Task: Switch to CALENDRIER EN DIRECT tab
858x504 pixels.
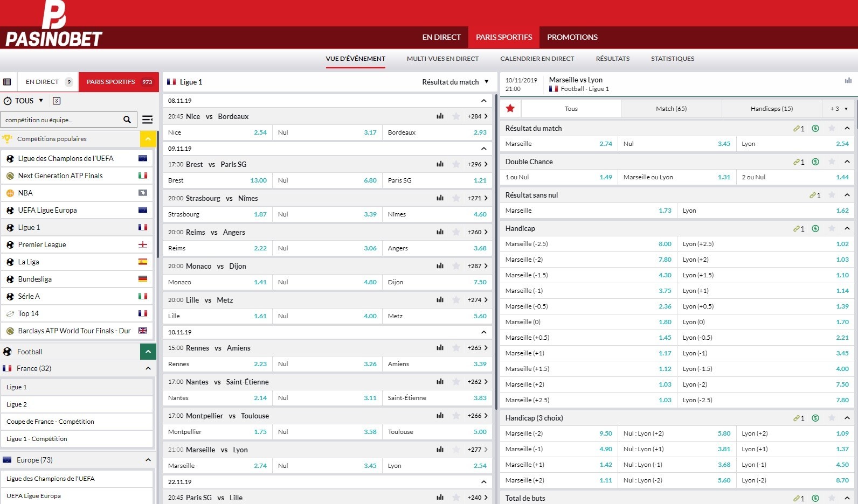Action: (x=537, y=59)
